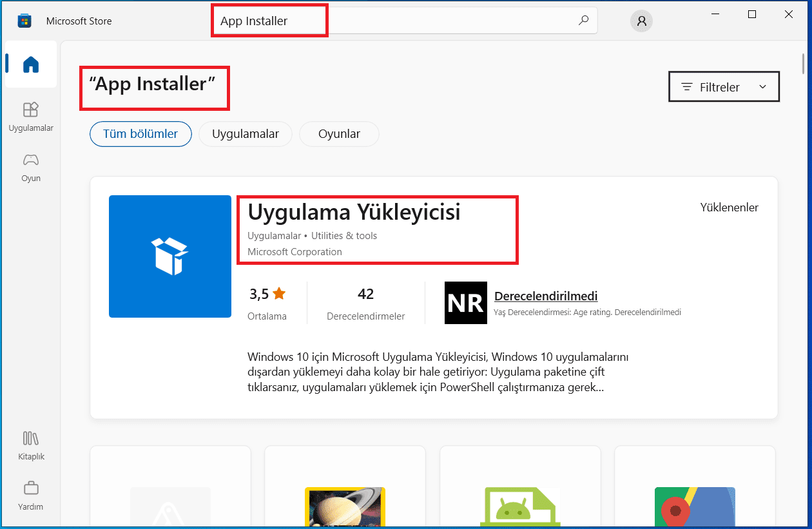Select the Oyunlar filter tab
Image resolution: width=812 pixels, height=529 pixels.
pyautogui.click(x=339, y=134)
